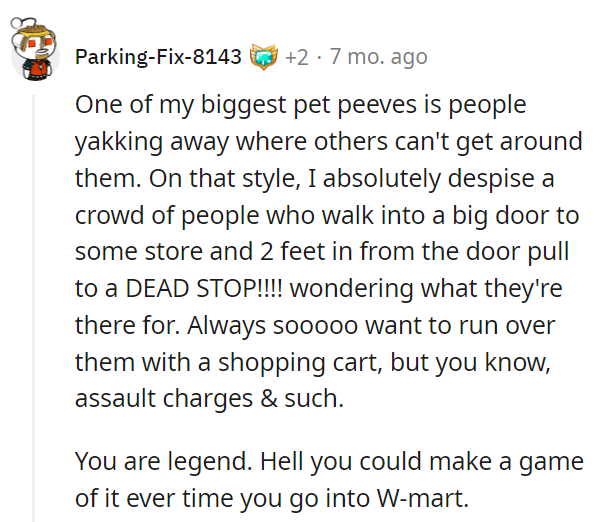This screenshot has width=612, height=522.
Task: Click the word 'W-mart' in the comment
Action: click(422, 498)
